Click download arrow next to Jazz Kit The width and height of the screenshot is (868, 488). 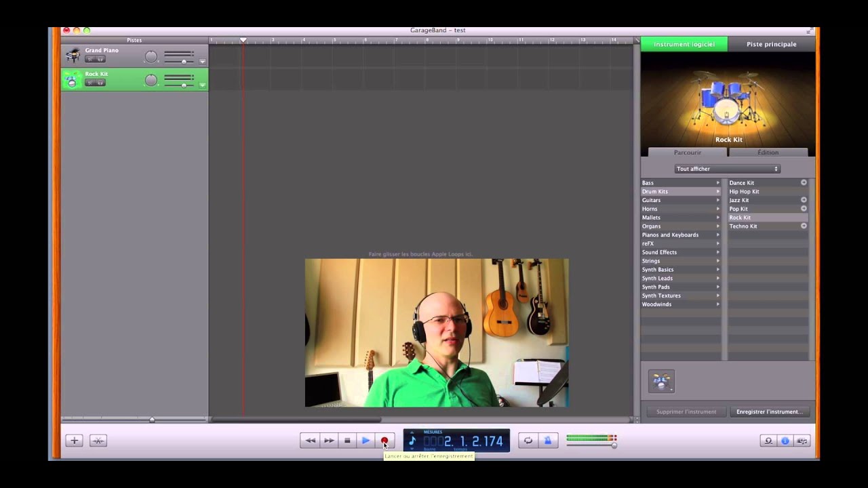pos(804,200)
